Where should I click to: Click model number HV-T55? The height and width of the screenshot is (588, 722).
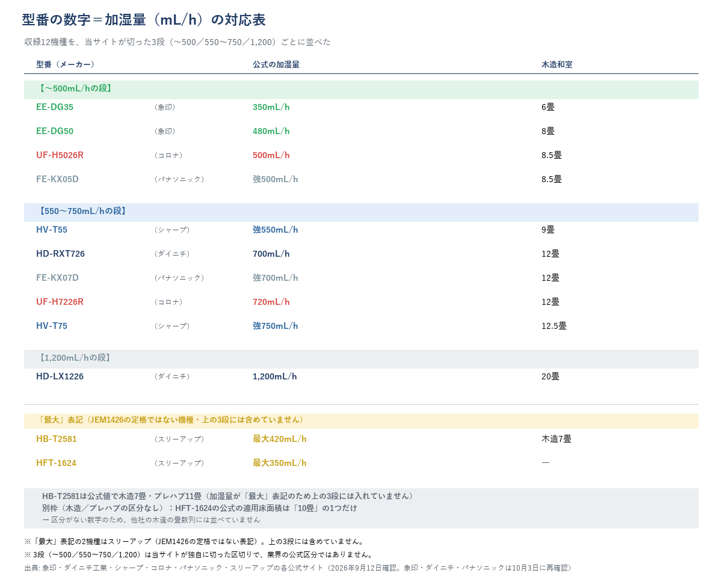coord(52,230)
